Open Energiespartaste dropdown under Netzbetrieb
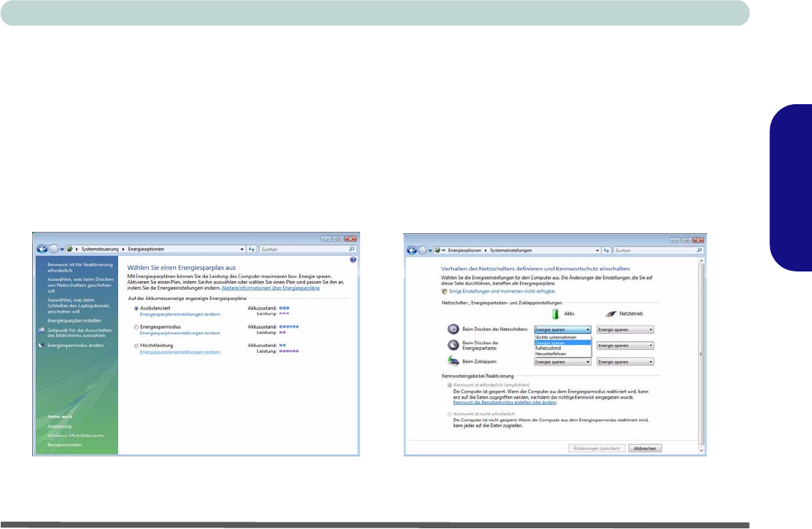The image size is (812, 529). (625, 346)
